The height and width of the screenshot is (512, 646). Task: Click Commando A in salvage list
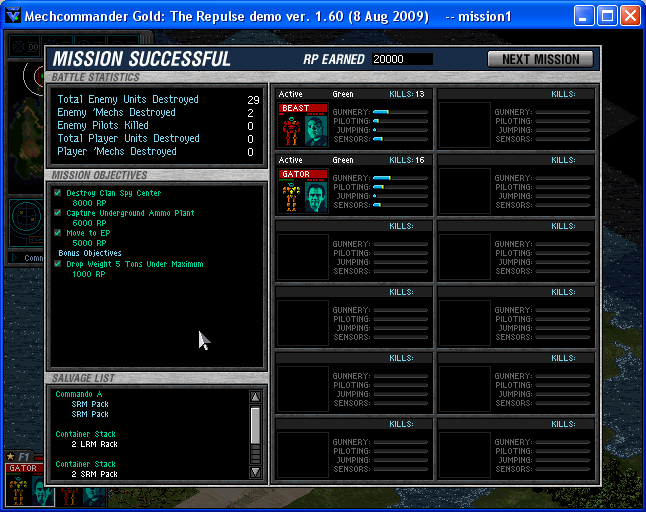[x=79, y=394]
